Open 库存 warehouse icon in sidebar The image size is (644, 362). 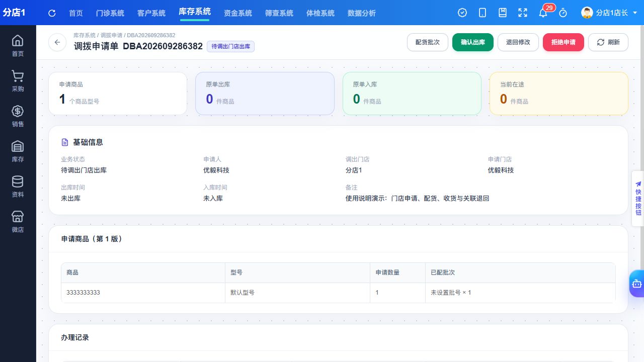pyautogui.click(x=18, y=151)
